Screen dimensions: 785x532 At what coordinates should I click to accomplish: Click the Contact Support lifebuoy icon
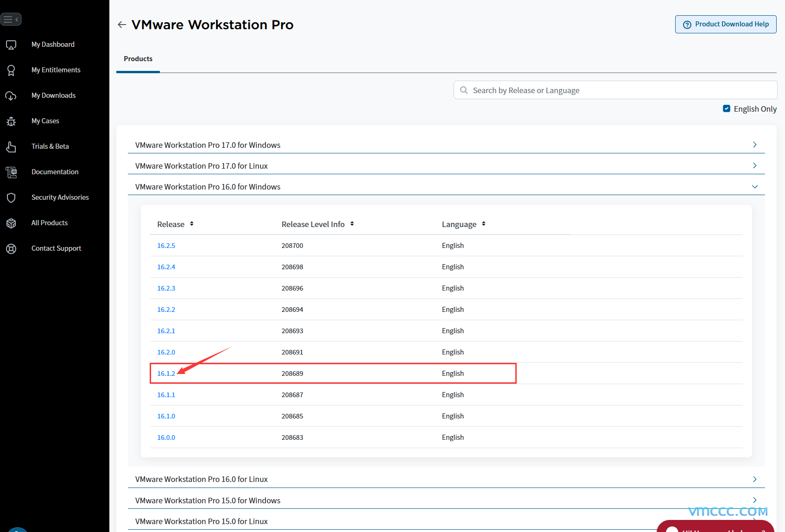(x=11, y=249)
